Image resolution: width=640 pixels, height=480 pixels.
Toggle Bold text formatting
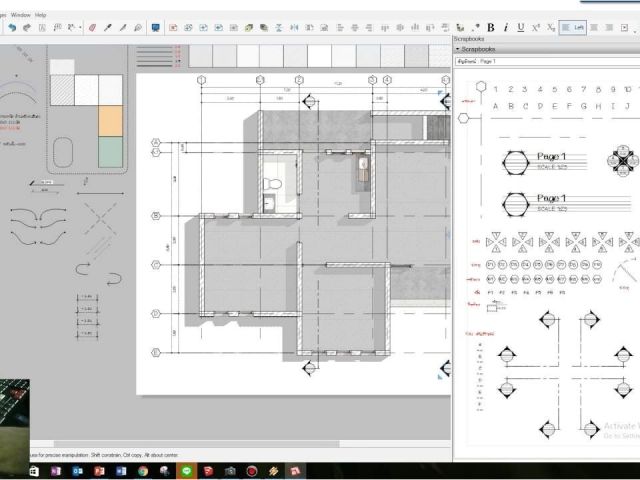[491, 27]
